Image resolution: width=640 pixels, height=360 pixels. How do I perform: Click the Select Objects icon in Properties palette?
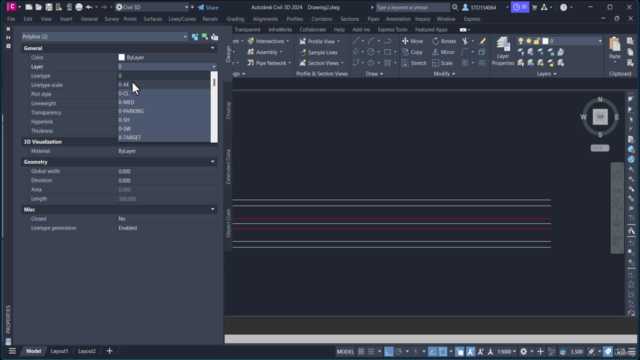tap(205, 37)
